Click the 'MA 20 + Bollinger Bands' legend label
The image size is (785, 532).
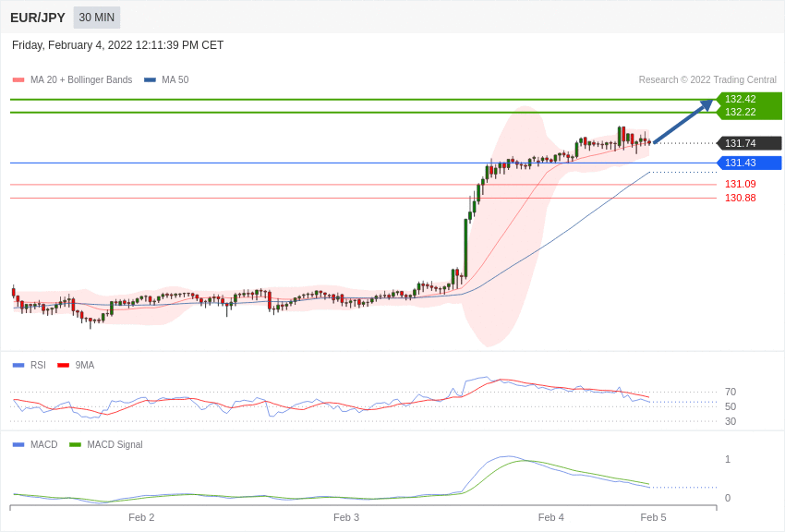[x=81, y=79]
